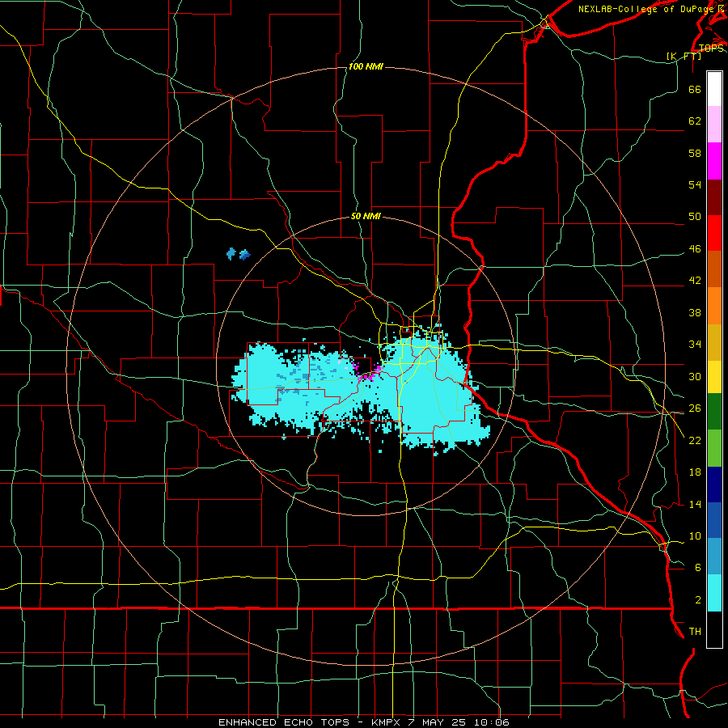Click legend value "34"

pos(695,344)
